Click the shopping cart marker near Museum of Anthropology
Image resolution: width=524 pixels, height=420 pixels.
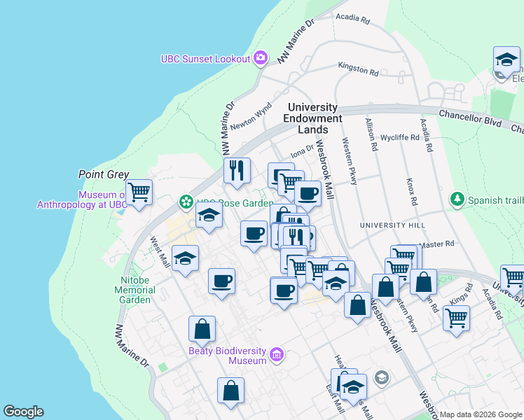pyautogui.click(x=139, y=192)
